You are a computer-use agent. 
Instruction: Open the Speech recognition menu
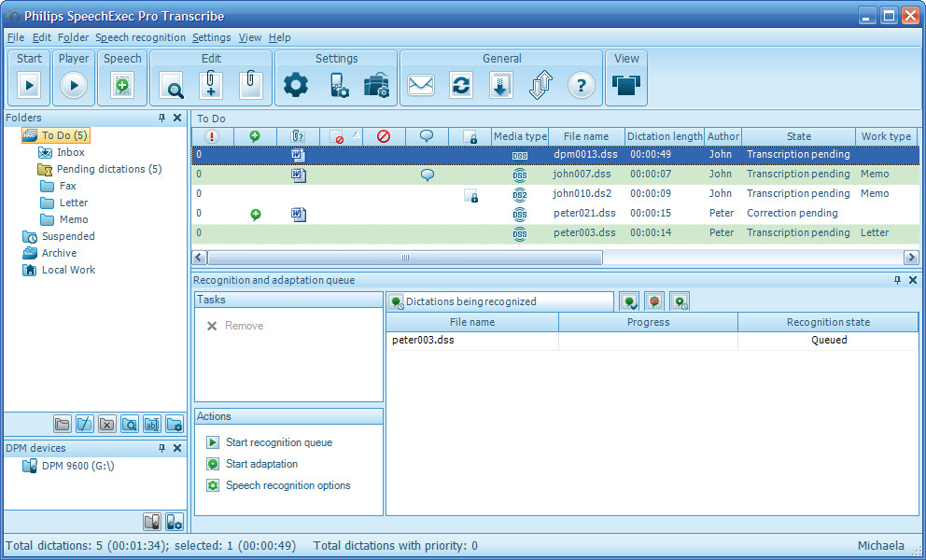[x=141, y=37]
